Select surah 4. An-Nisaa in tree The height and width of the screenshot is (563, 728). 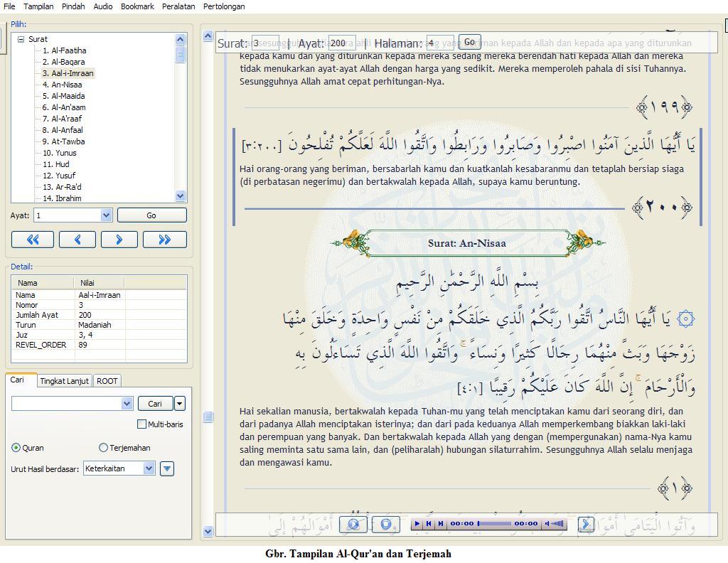[x=63, y=85]
